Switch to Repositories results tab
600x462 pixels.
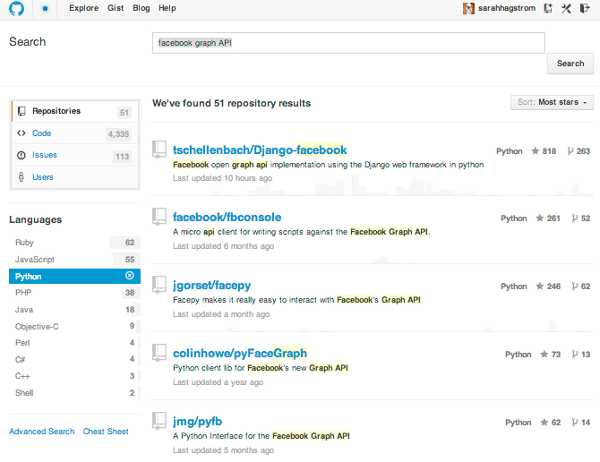point(75,111)
